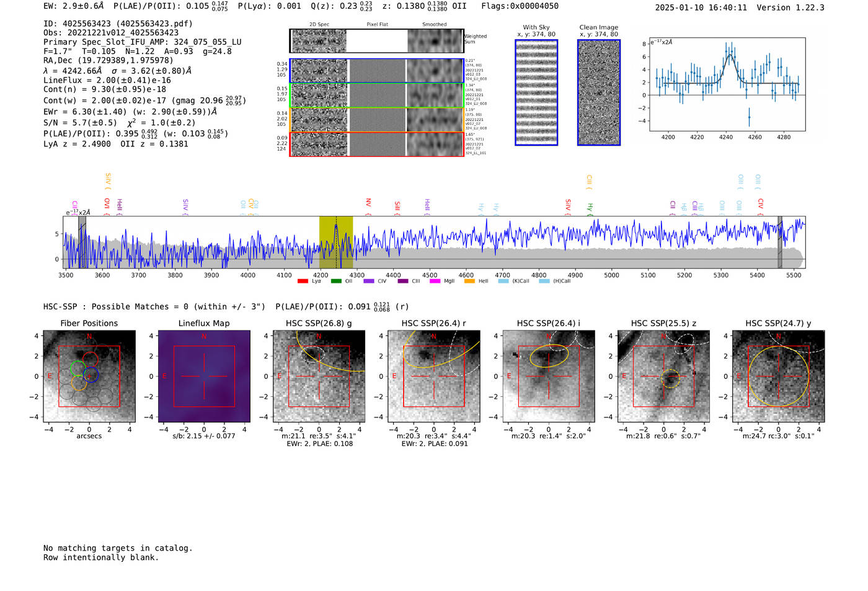Click the 'LyA z = 2.4900 OII z = 0.1381' line
This screenshot has width=868, height=591.
click(x=116, y=144)
